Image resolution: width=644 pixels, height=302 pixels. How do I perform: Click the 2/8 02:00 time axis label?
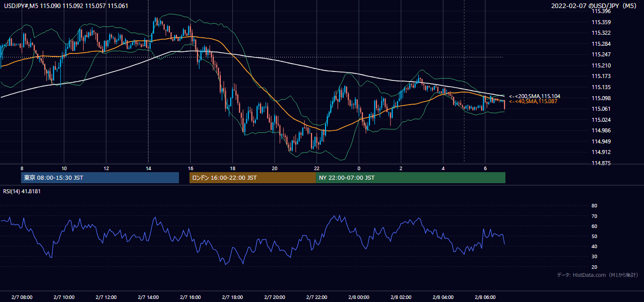[x=401, y=297]
